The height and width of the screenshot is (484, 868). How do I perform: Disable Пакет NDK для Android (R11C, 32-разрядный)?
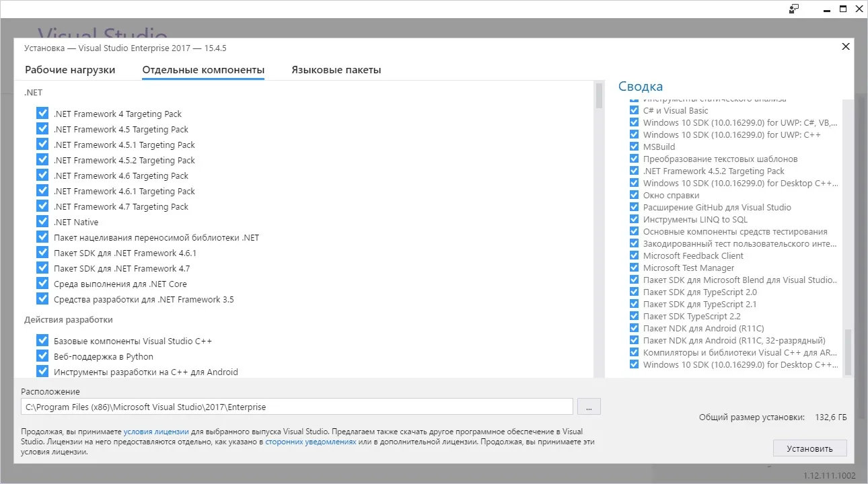[x=634, y=340]
